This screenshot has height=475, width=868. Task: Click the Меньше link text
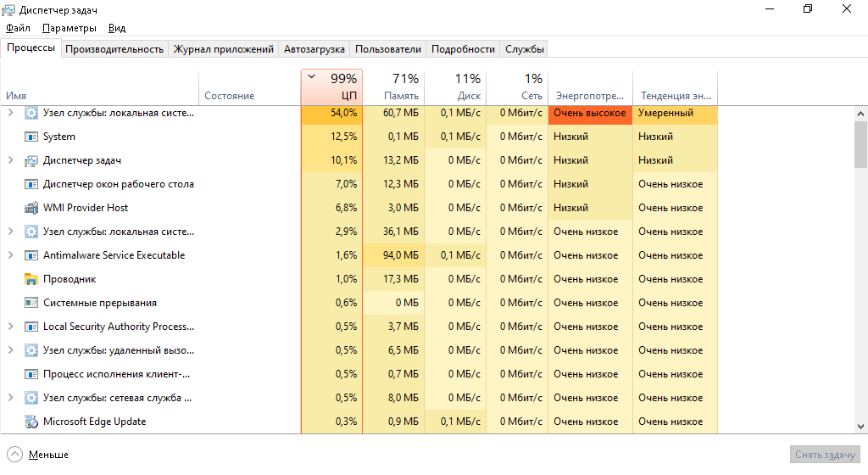48,455
